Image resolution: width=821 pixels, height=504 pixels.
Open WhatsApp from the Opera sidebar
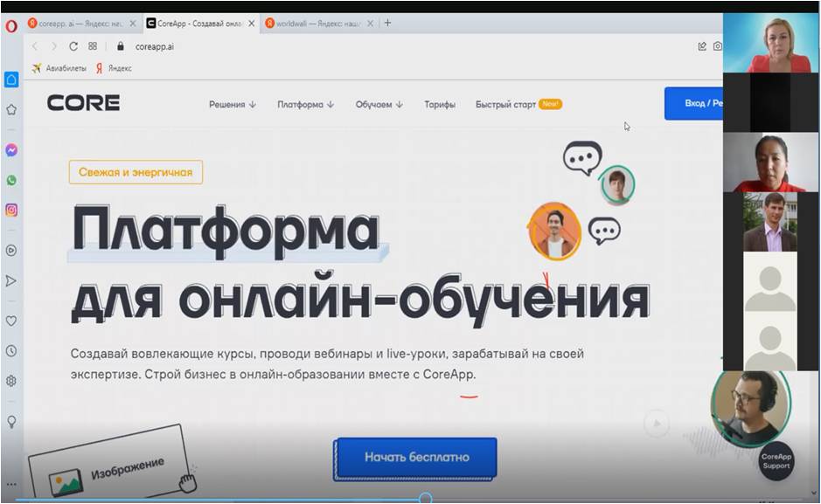11,180
